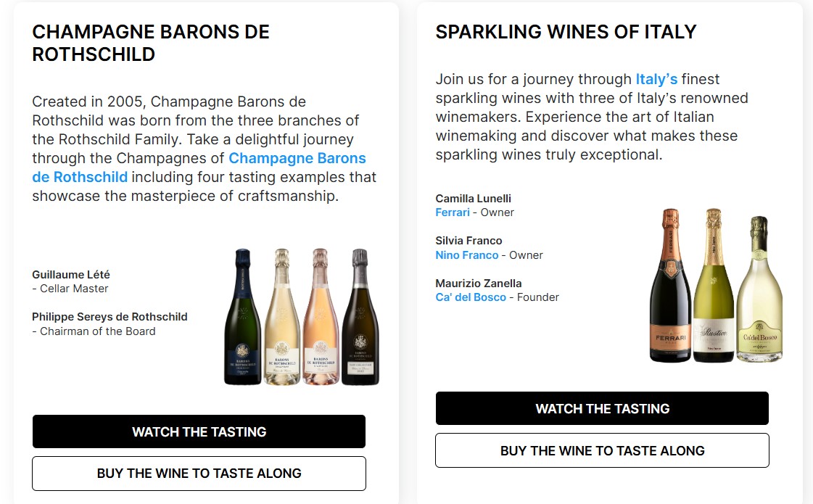
Task: Open the Ca' del Bosco link
Action: point(470,297)
